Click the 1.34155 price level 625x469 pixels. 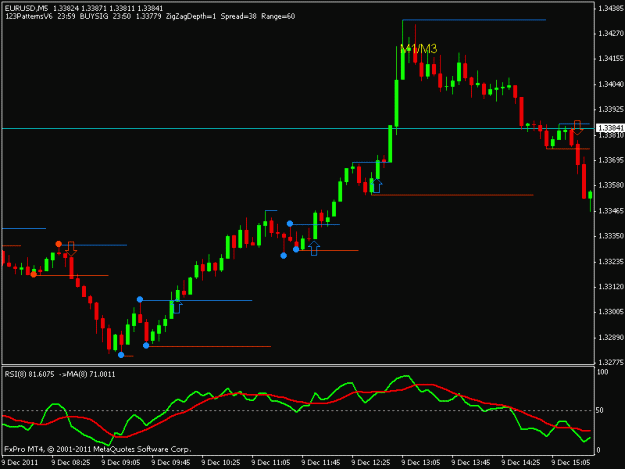[611, 59]
